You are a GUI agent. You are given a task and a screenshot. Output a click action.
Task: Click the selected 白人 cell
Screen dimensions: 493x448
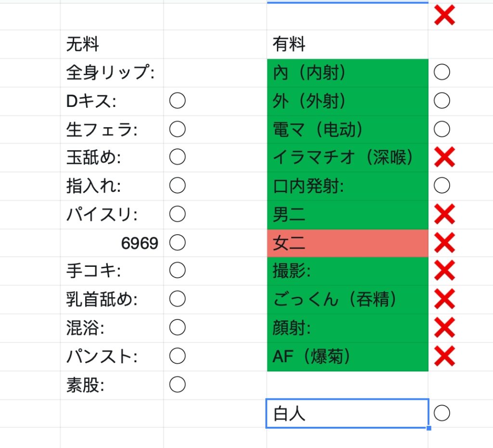(x=348, y=413)
